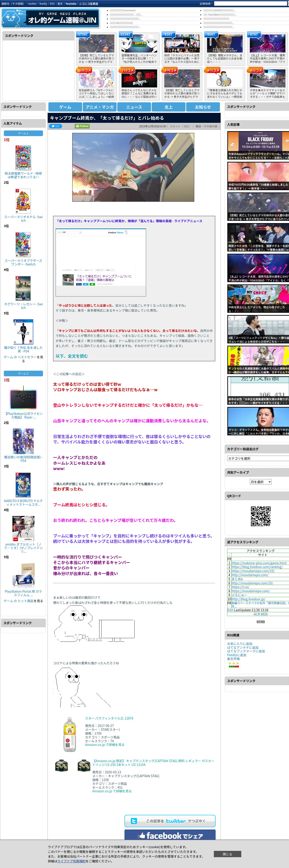This screenshot has height=868, width=289.
Task: Open 龍が如く7外伝 PS4 product link
Action: click(23, 349)
